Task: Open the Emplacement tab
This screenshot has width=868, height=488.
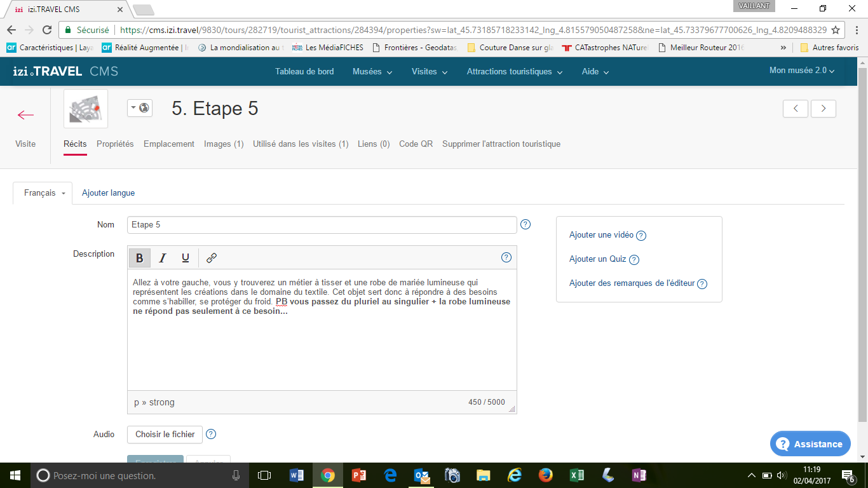Action: coord(169,144)
